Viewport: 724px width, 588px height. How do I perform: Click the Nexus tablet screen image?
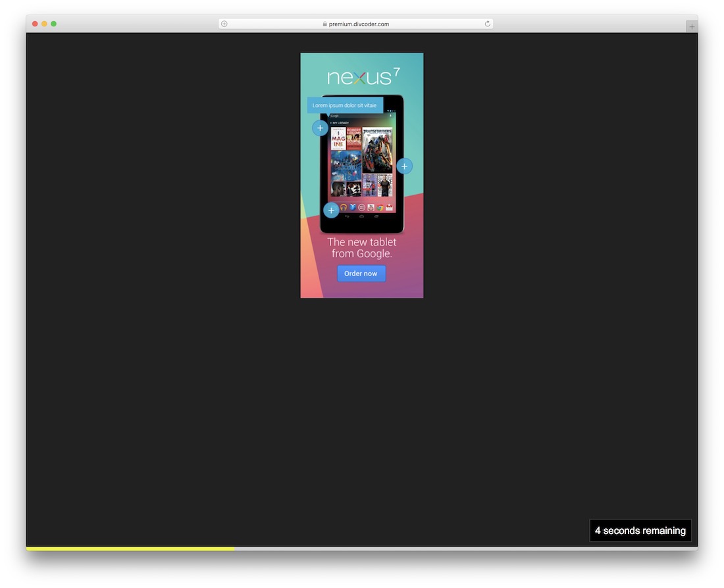point(361,164)
